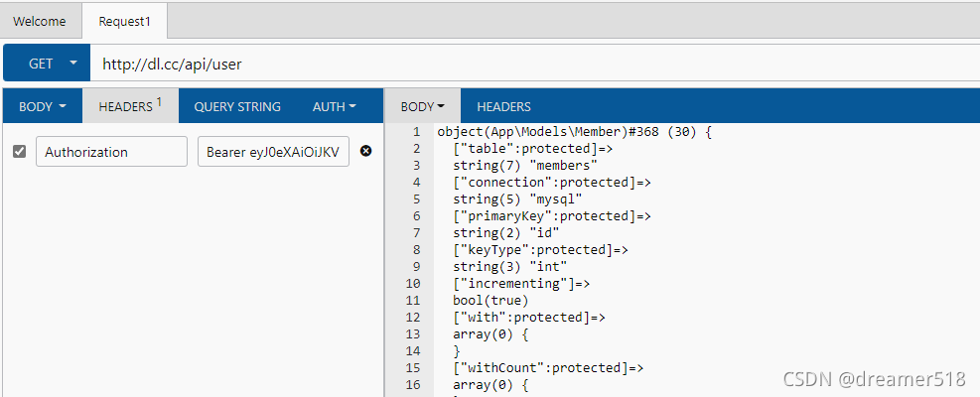Switch to the Welcome tab
The width and height of the screenshot is (980, 397).
pyautogui.click(x=40, y=21)
